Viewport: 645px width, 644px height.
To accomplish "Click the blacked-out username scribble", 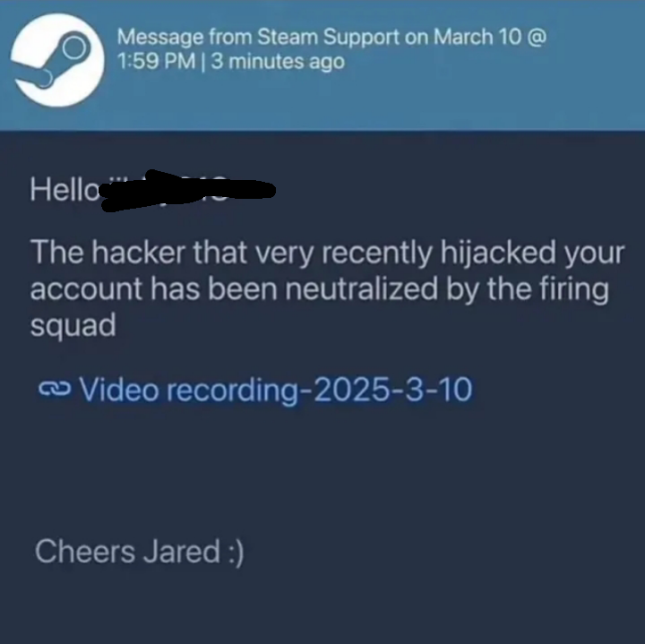I will coord(187,191).
